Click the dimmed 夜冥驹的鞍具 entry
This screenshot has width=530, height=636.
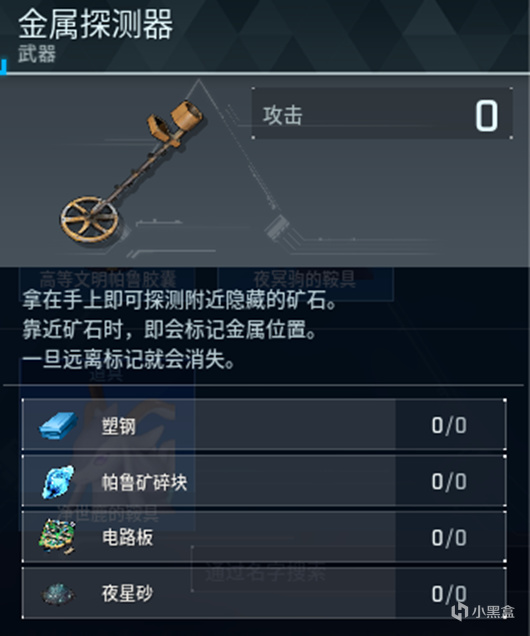[305, 279]
